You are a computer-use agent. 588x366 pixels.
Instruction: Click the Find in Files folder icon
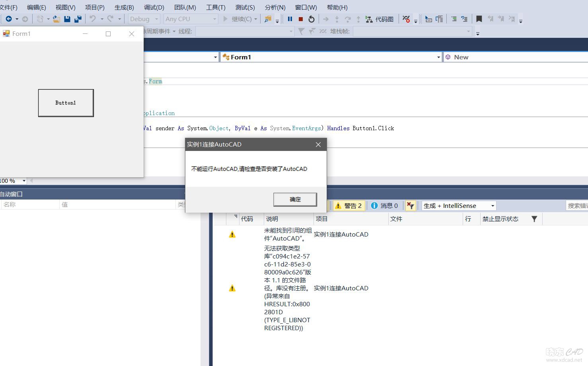[268, 19]
